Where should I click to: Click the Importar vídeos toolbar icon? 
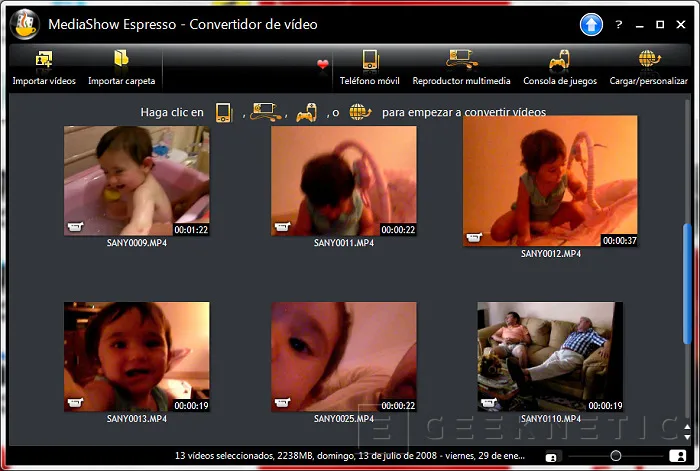[x=44, y=58]
